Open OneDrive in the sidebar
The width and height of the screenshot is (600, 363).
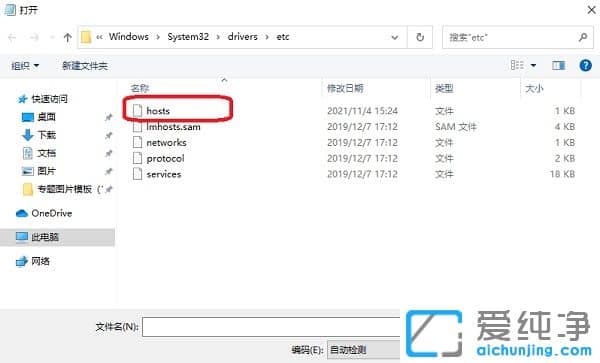tap(52, 213)
